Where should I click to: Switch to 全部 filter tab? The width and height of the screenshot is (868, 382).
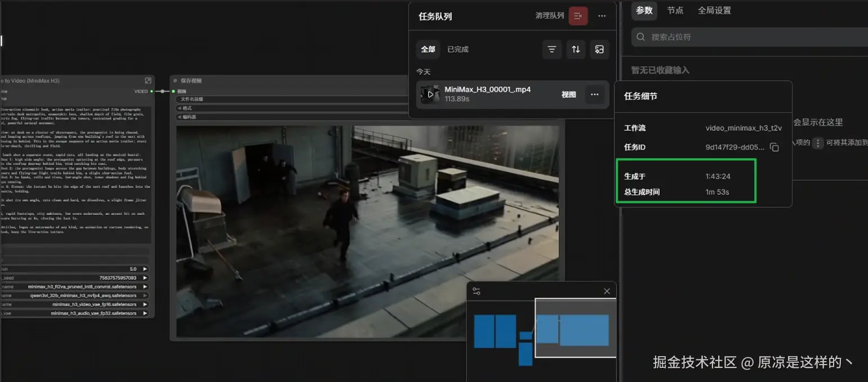(x=428, y=49)
